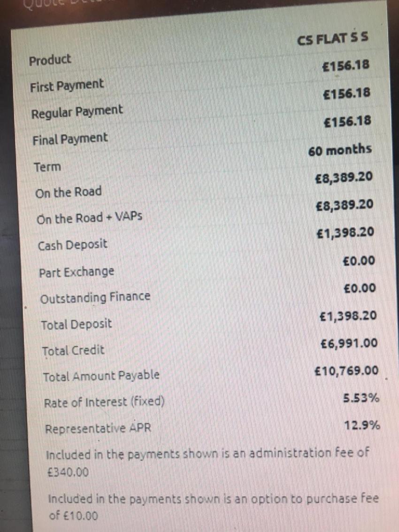Click the administration fee £340.00 note
This screenshot has height=532, width=399.
[207, 462]
